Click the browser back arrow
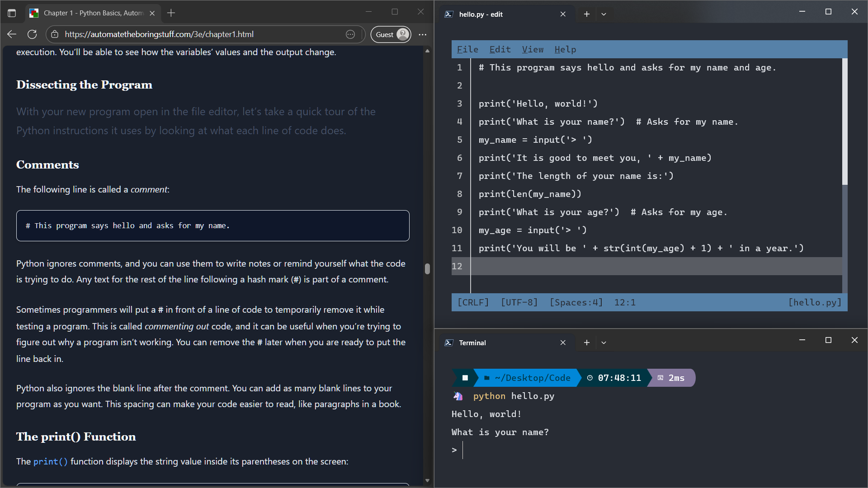Viewport: 868px width, 488px height. [12, 34]
